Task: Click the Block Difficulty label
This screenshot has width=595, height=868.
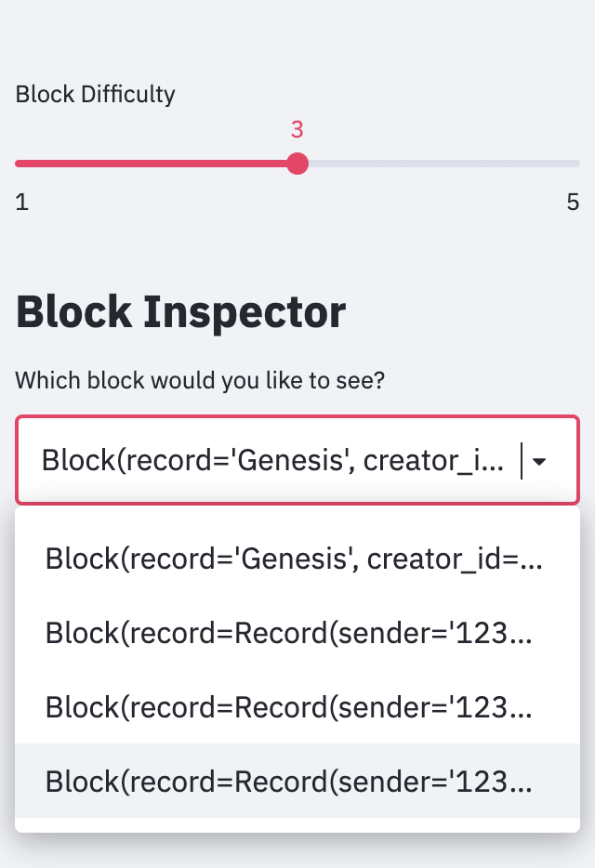Action: click(94, 94)
